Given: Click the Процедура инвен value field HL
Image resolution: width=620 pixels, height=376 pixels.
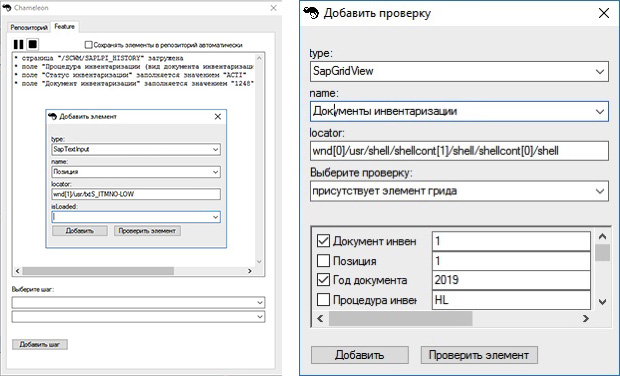Looking at the screenshot, I should pyautogui.click(x=511, y=300).
